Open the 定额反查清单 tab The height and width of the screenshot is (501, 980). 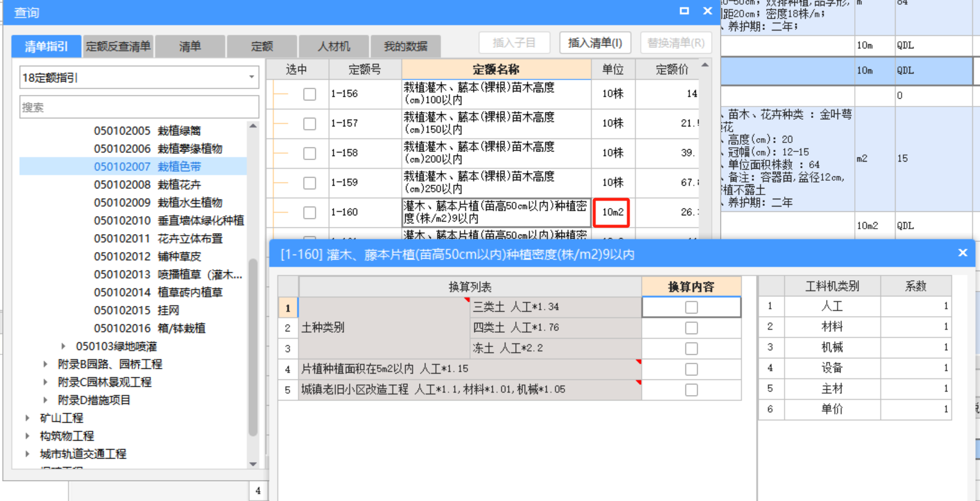[118, 46]
